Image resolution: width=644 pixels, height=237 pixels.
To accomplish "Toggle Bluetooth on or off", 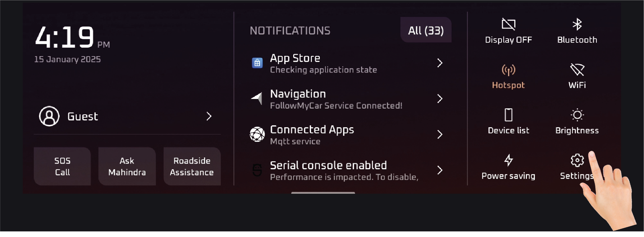I will [577, 31].
